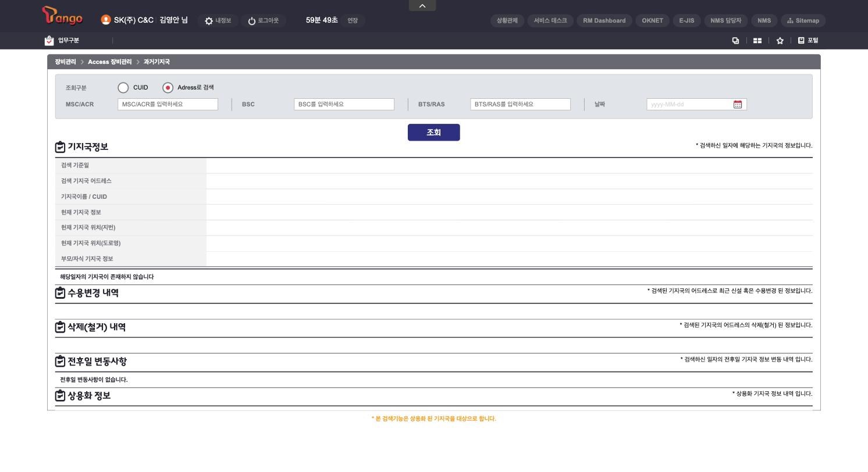Open NMS 담당자
This screenshot has width=868, height=472.
click(x=725, y=20)
